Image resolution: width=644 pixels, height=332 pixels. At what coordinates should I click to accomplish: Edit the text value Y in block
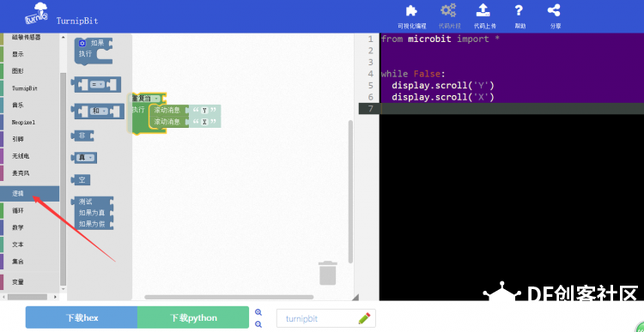[x=204, y=110]
